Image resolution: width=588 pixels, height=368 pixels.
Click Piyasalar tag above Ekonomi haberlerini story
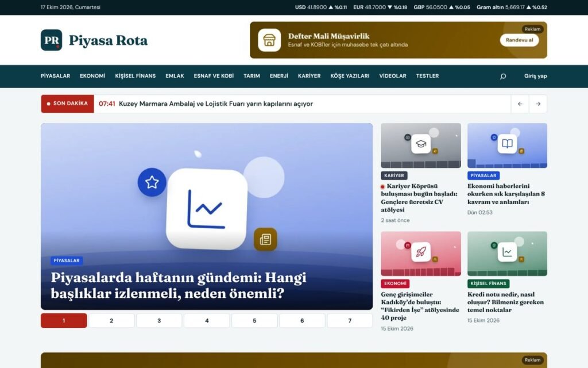coord(483,175)
